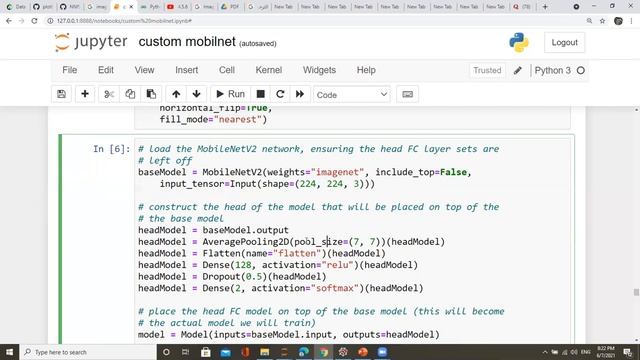Open the Edit menu

click(x=106, y=70)
